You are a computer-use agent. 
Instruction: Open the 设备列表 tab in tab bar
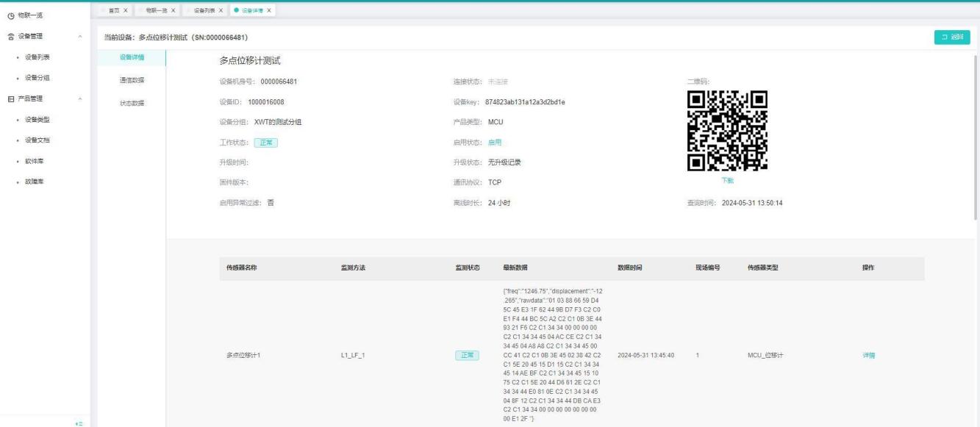(203, 10)
